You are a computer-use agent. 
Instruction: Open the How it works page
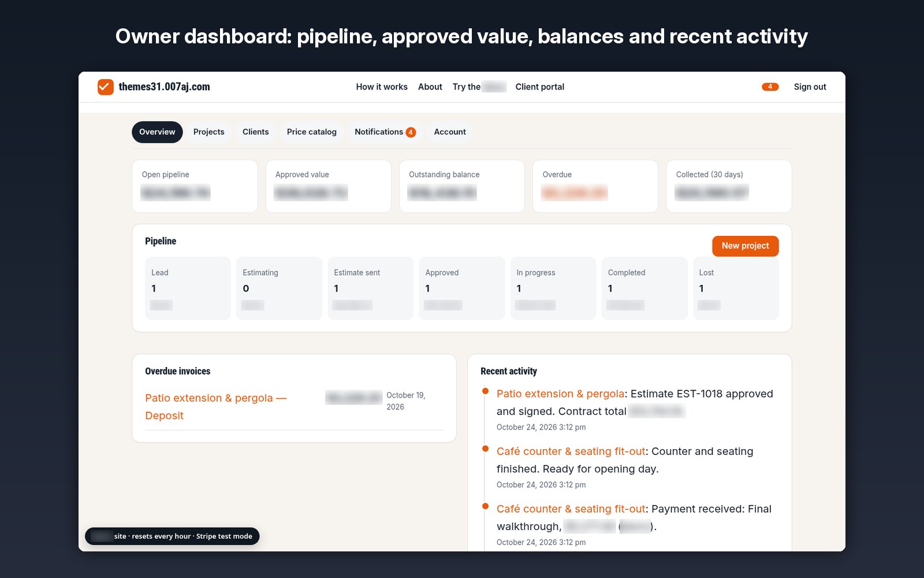(x=382, y=87)
